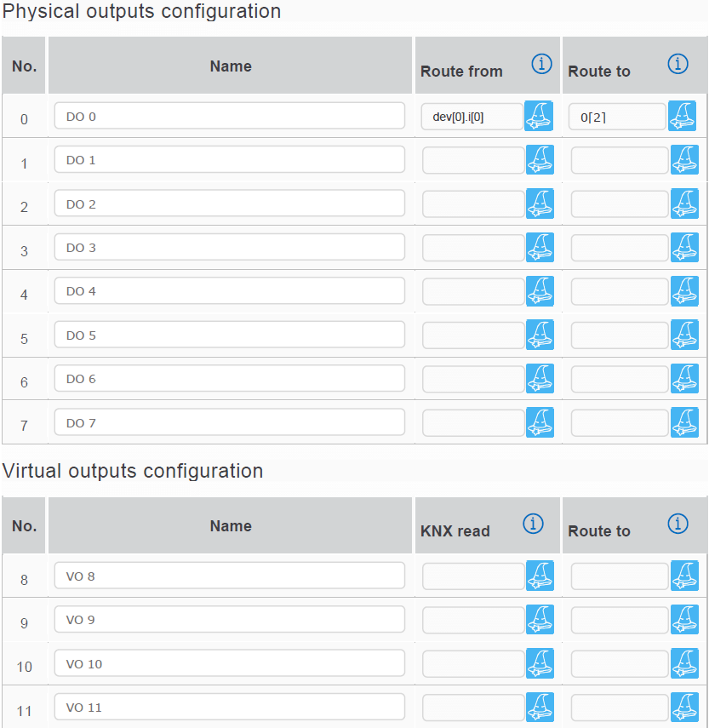Click the DO 0 name field
This screenshot has width=709, height=728.
click(230, 116)
